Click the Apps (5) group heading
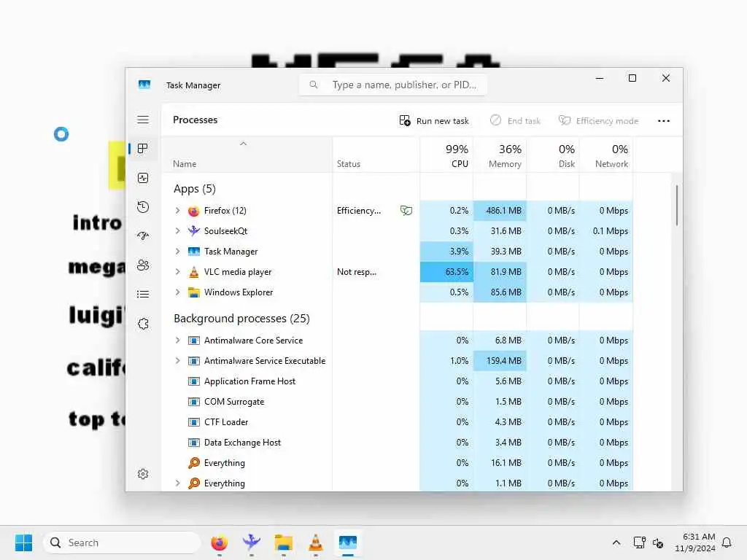 (x=194, y=189)
